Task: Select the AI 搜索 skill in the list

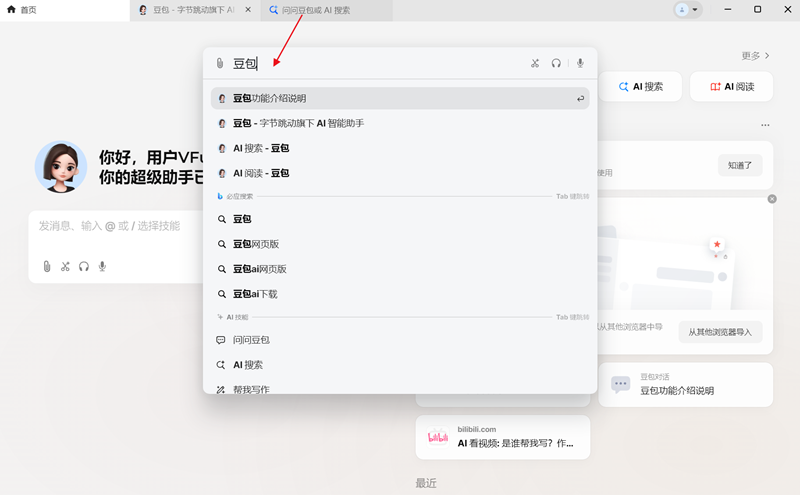Action: tap(400, 365)
